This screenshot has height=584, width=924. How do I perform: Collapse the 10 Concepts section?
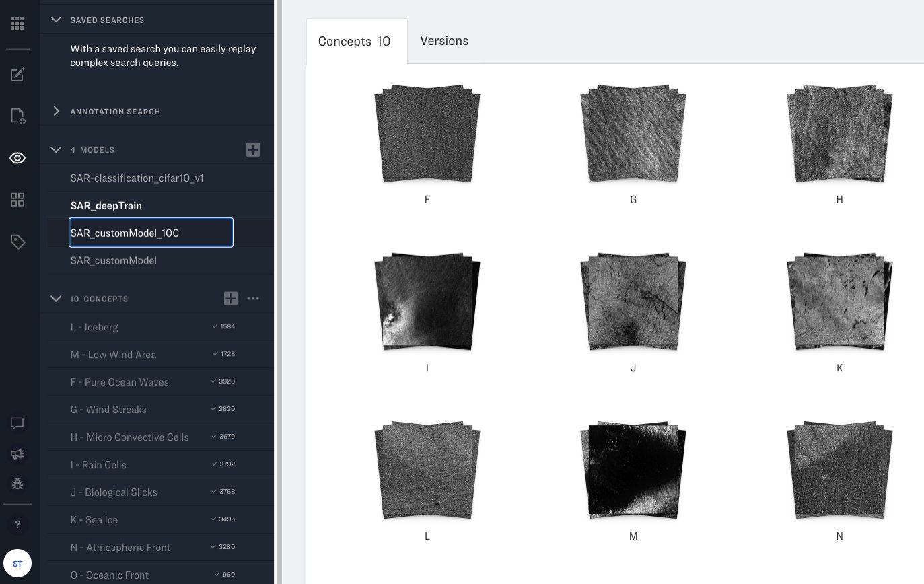click(57, 299)
